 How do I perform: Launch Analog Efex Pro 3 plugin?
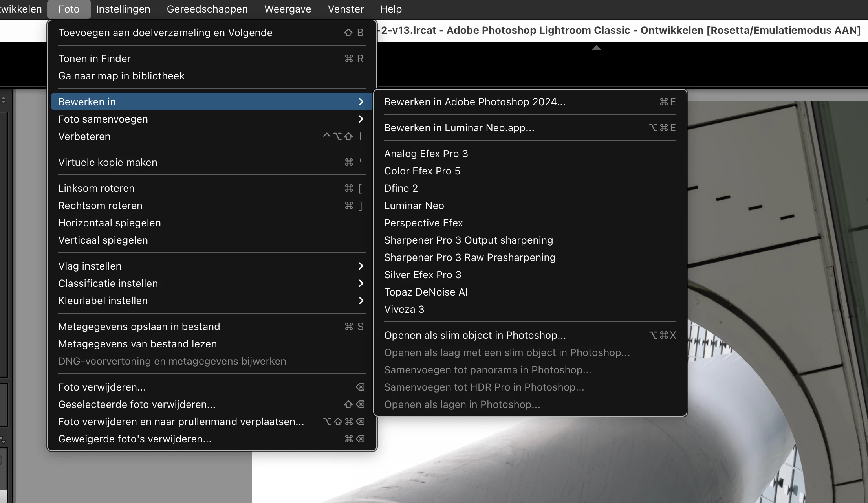click(426, 154)
